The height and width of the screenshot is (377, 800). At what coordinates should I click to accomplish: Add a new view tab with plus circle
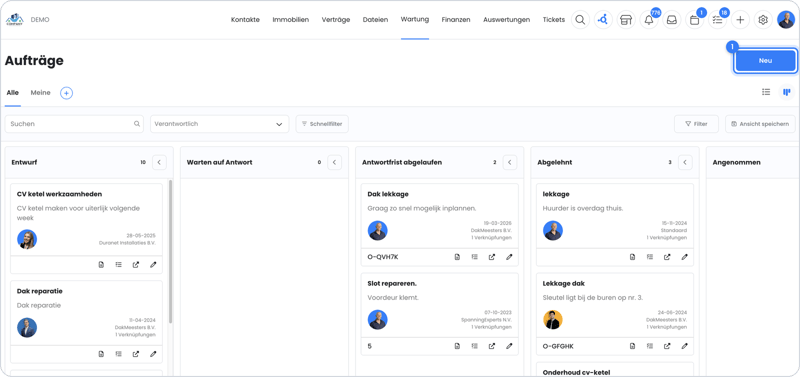[66, 93]
